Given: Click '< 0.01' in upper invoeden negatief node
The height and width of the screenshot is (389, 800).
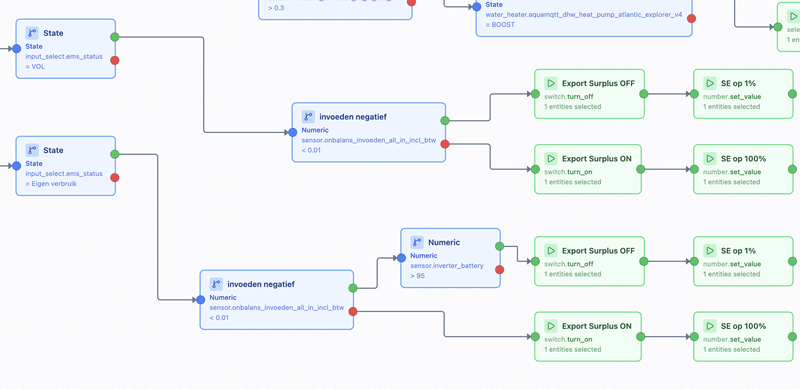Looking at the screenshot, I should [x=311, y=150].
